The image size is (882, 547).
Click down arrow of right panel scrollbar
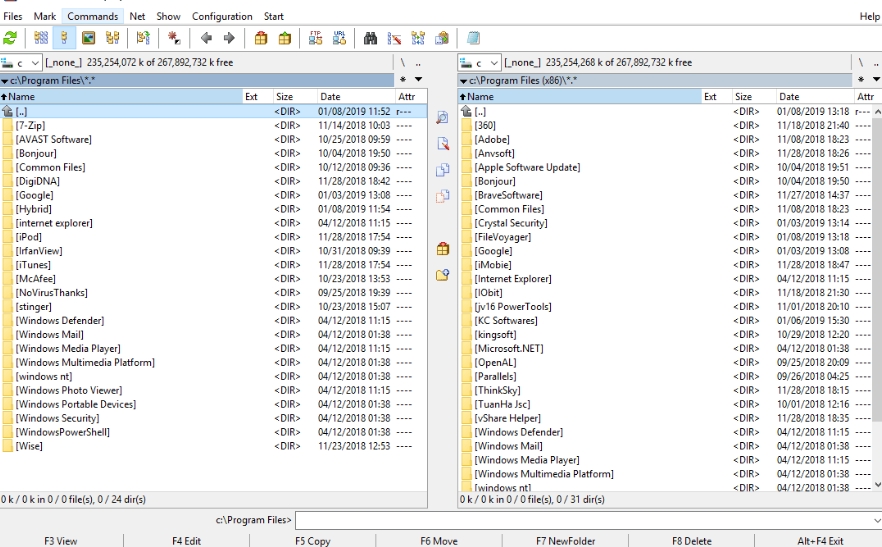pyautogui.click(x=877, y=484)
